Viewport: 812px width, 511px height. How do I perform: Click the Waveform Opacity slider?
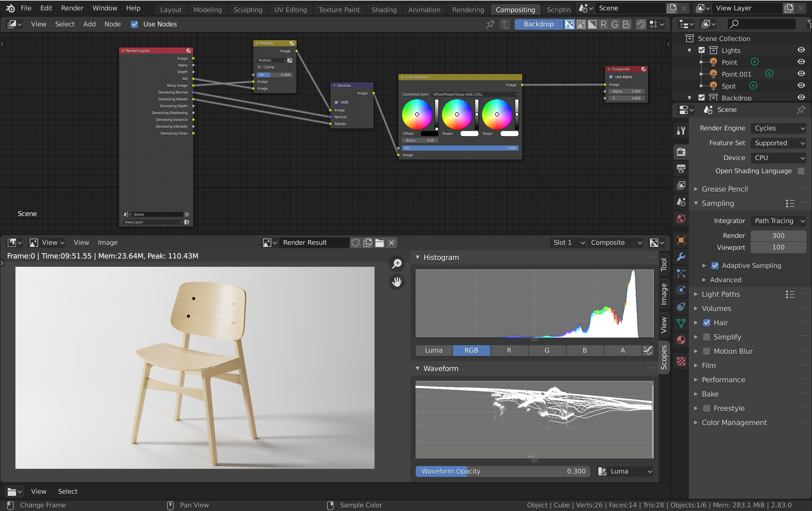point(502,471)
